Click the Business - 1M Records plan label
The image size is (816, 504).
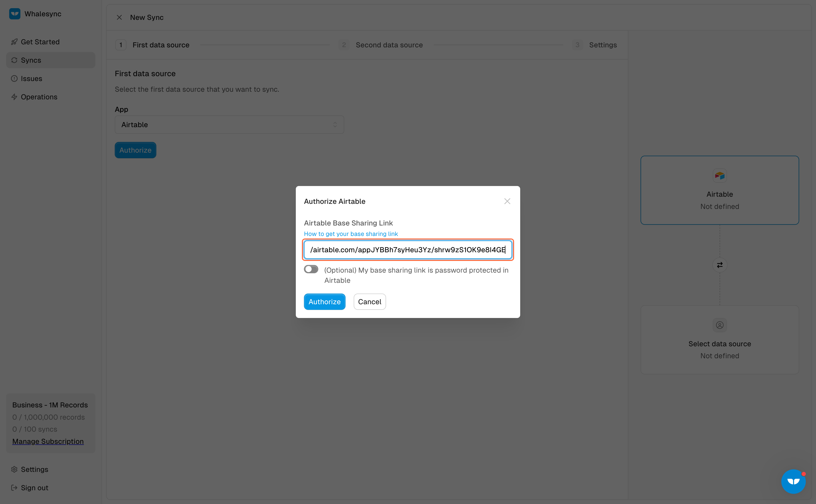pos(50,405)
